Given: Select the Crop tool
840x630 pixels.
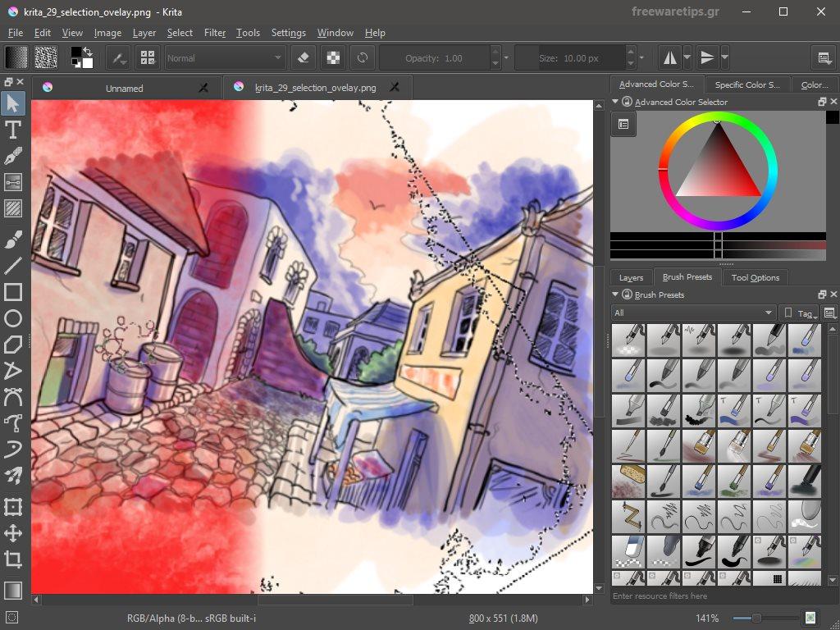Looking at the screenshot, I should [13, 559].
